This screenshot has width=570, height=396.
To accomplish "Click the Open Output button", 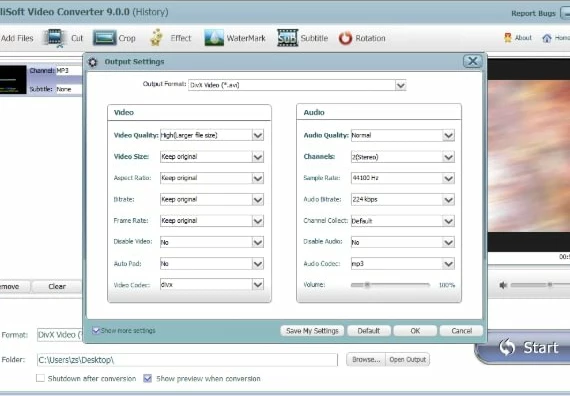I will click(408, 359).
